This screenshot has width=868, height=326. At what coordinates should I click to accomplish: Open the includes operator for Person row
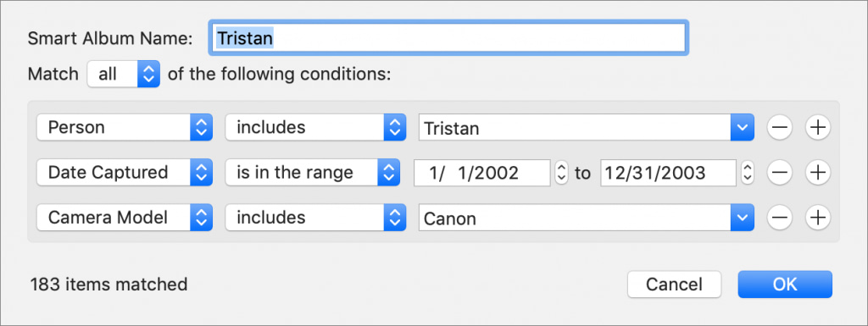pos(312,128)
